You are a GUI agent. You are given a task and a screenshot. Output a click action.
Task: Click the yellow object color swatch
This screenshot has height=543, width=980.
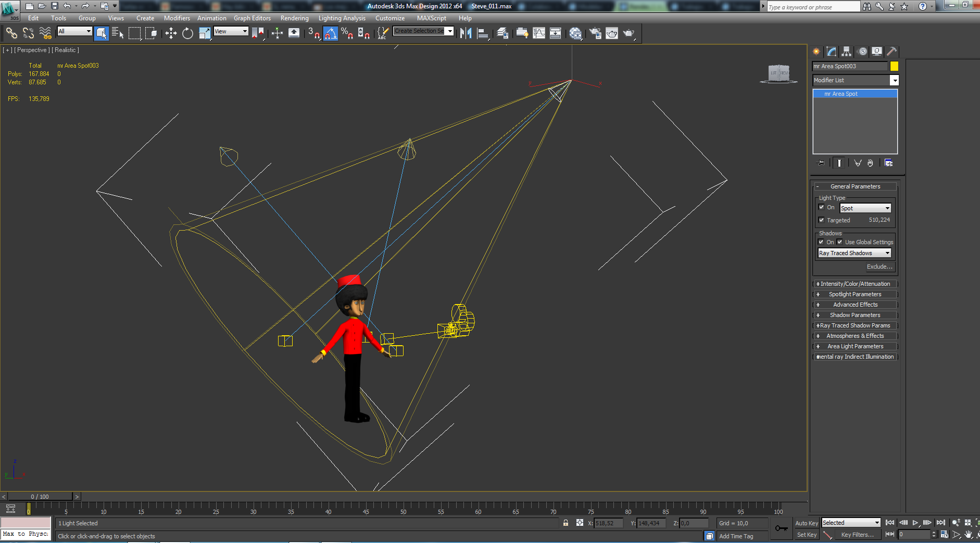pyautogui.click(x=894, y=66)
